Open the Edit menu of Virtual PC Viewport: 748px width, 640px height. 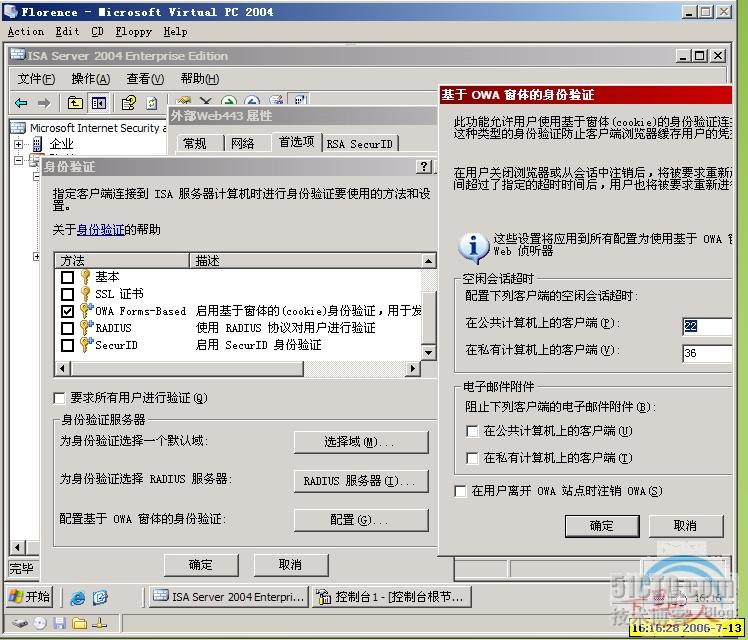(67, 32)
